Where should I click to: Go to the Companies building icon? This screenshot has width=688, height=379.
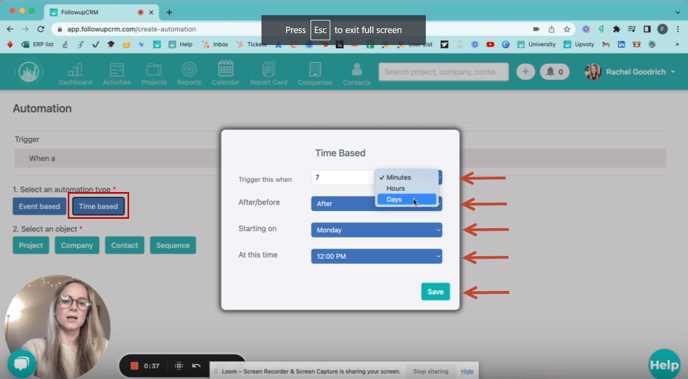pyautogui.click(x=315, y=69)
